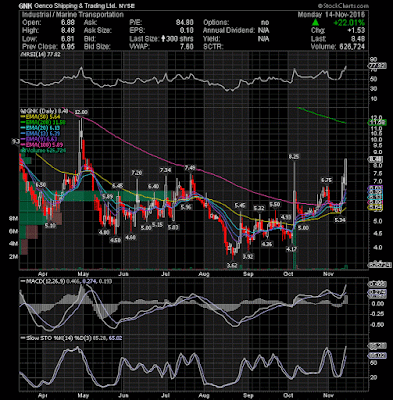Image resolution: width=393 pixels, height=400 pixels.
Task: Click the 7.34 peak label
Action: click(x=166, y=170)
